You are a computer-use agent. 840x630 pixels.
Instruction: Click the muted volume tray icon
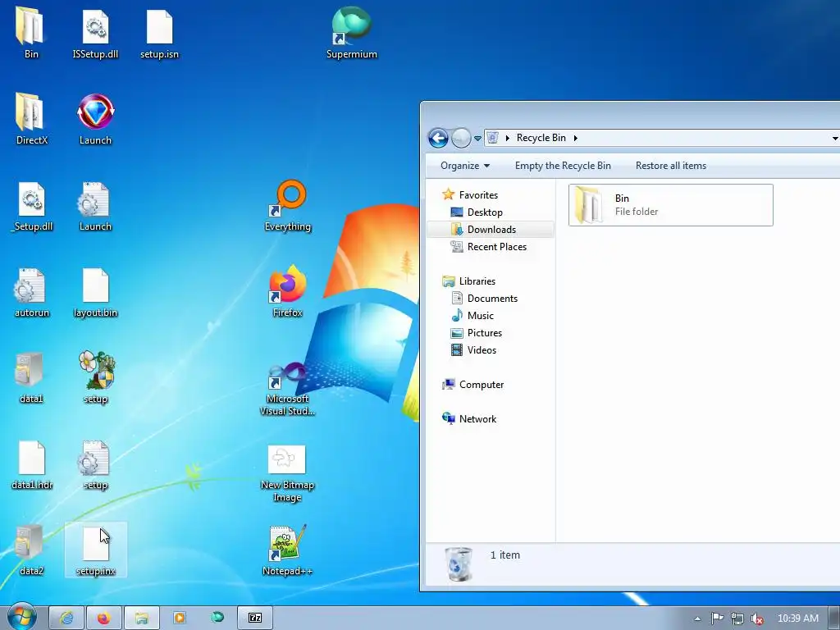(x=756, y=619)
